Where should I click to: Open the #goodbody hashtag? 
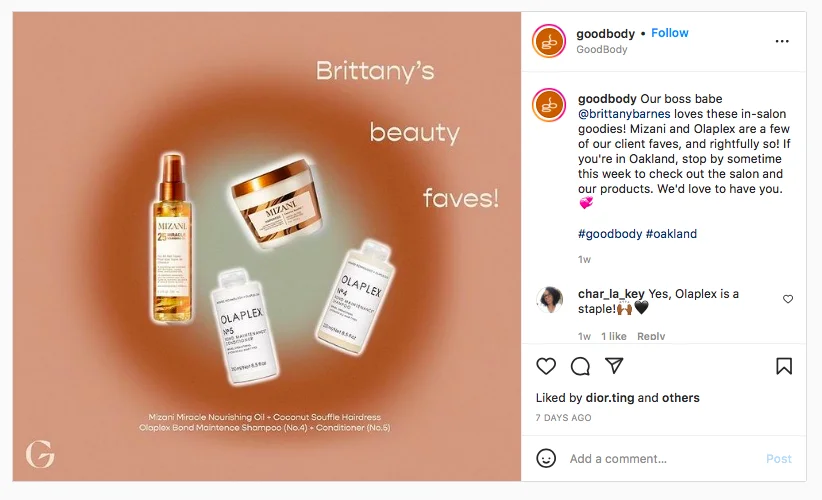(609, 234)
